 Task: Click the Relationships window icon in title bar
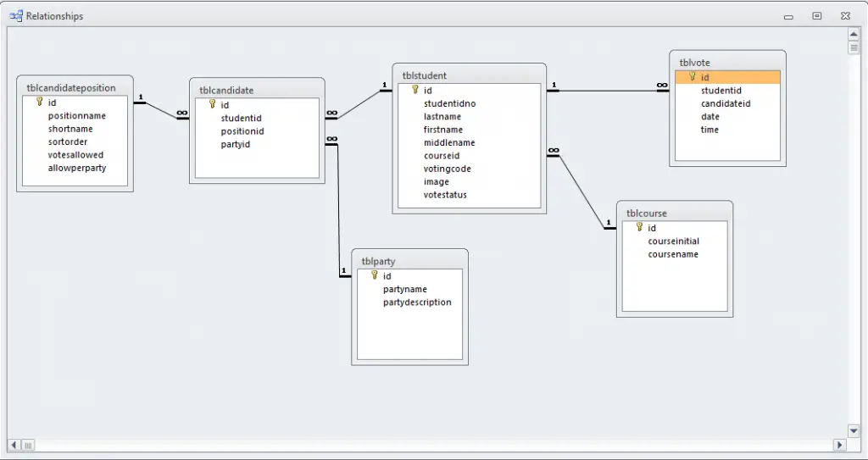(x=16, y=16)
